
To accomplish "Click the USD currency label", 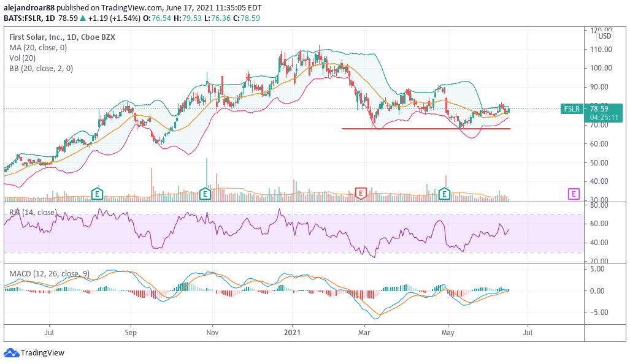I will tap(604, 36).
